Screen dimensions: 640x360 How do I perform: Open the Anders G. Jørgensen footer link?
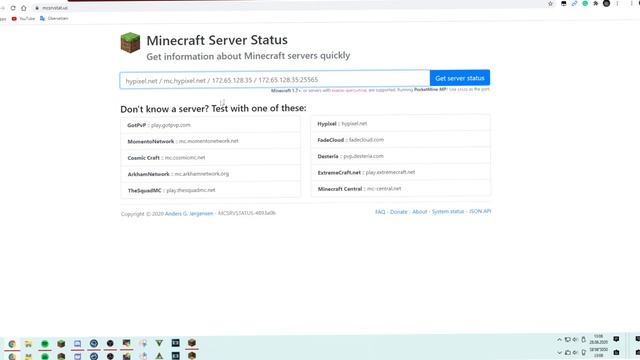[189, 213]
